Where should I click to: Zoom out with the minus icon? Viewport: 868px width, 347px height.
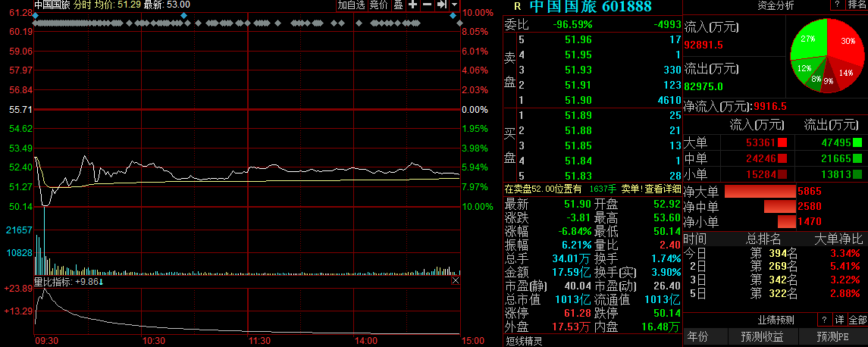(428, 5)
